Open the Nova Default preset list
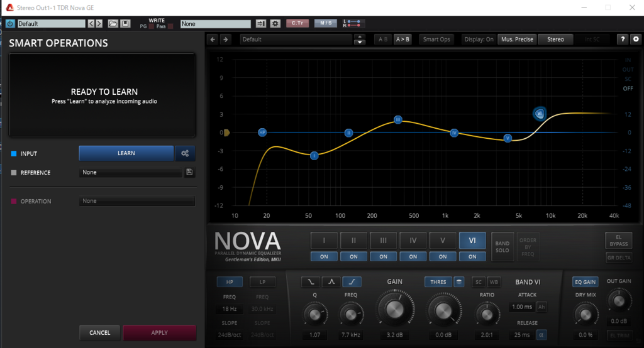This screenshot has height=348, width=644. pos(296,40)
